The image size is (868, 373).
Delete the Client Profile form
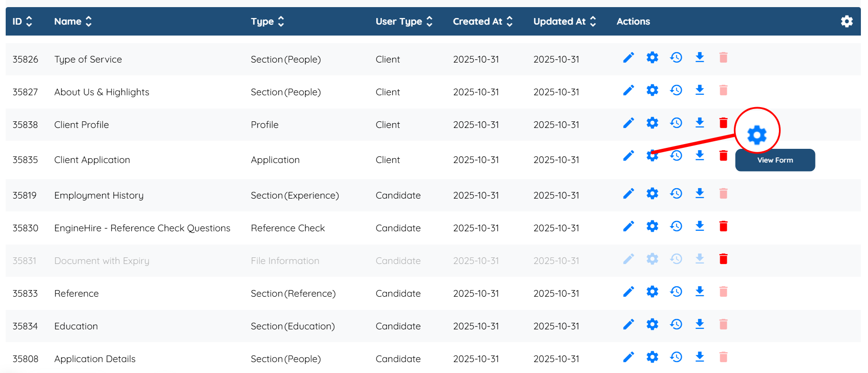[723, 123]
